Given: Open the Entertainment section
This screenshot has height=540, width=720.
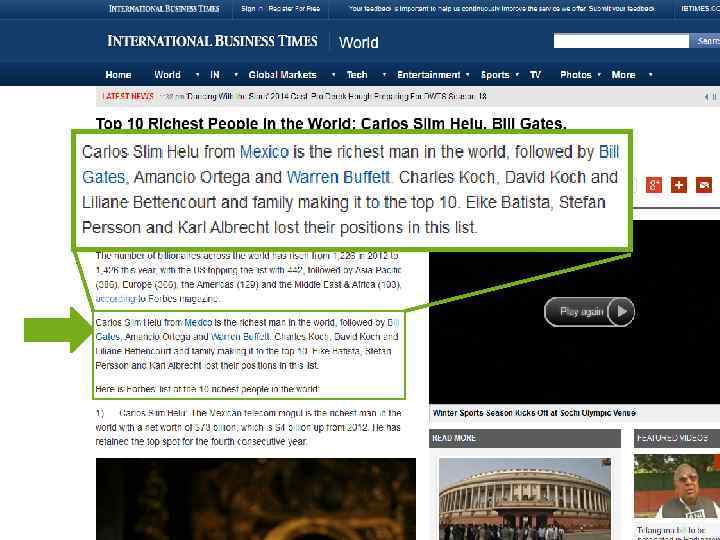Looking at the screenshot, I should point(428,74).
